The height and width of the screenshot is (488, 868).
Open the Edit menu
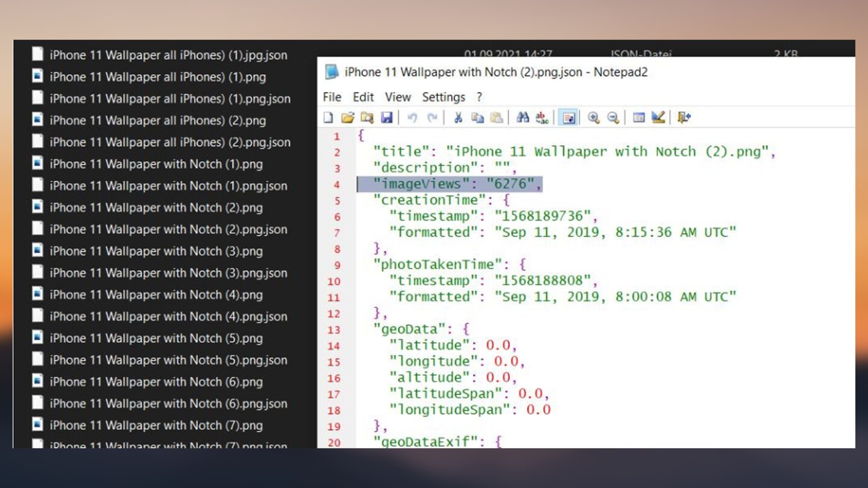click(363, 97)
